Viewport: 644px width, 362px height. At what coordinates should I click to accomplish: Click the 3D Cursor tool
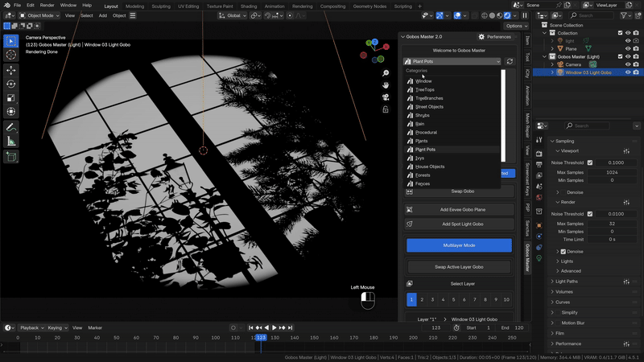(11, 55)
